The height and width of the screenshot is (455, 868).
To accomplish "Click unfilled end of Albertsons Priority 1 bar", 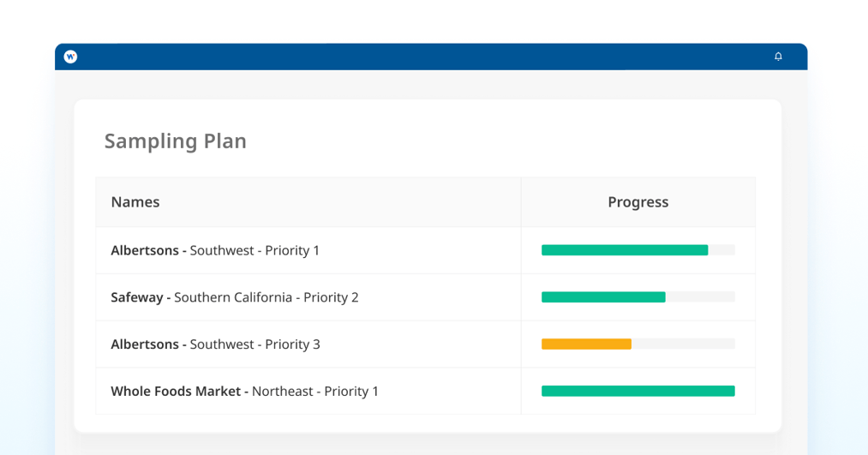I will [x=721, y=250].
